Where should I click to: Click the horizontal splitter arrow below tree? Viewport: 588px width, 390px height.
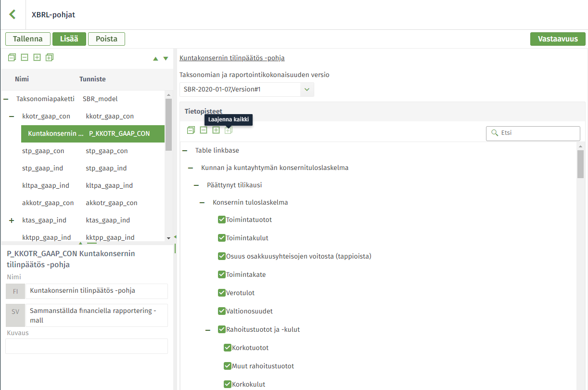click(x=80, y=243)
